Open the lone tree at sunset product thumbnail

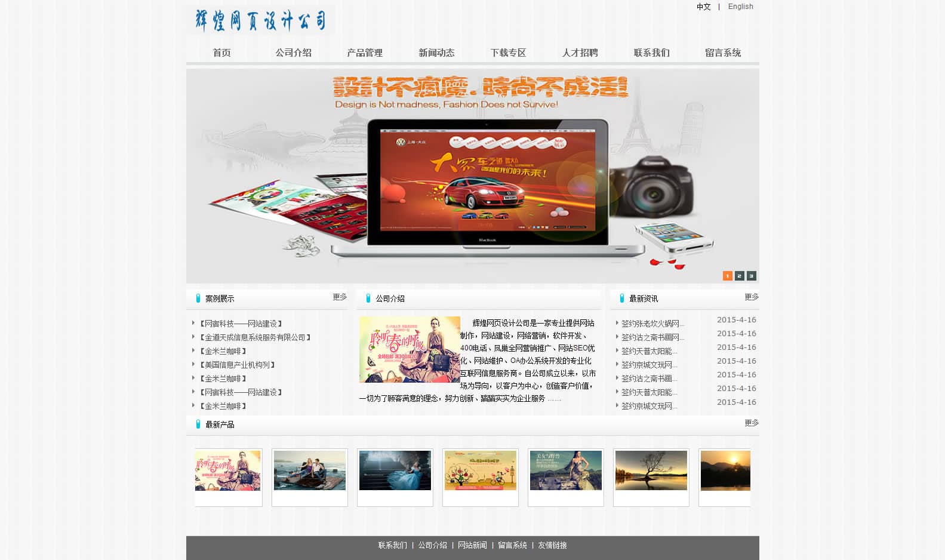(651, 470)
